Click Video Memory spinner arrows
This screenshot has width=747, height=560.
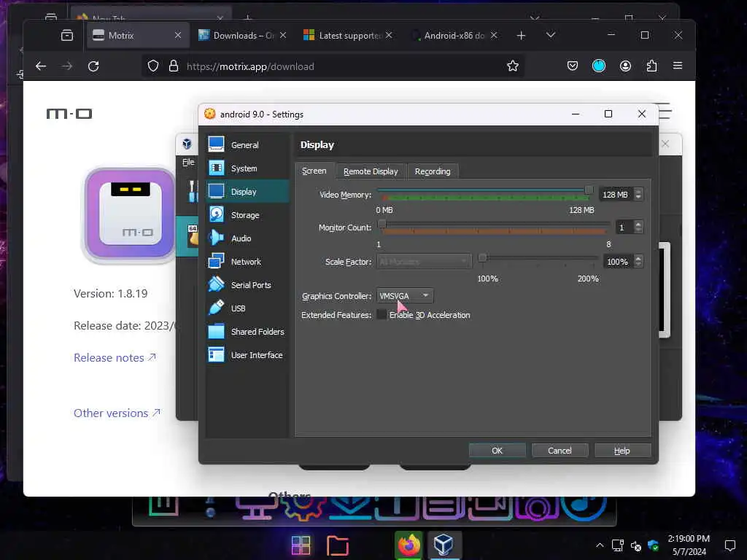pyautogui.click(x=639, y=194)
